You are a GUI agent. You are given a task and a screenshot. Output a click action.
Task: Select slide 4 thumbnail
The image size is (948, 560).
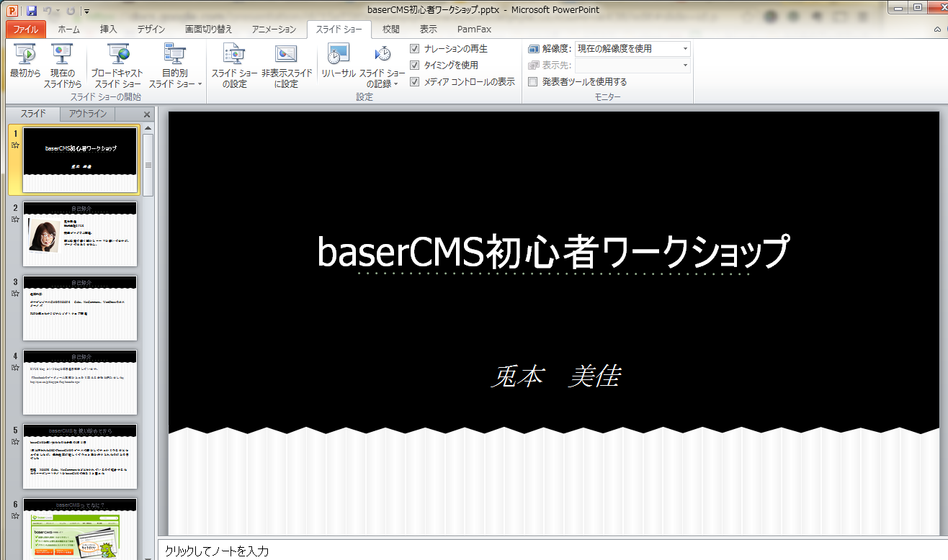pos(80,382)
